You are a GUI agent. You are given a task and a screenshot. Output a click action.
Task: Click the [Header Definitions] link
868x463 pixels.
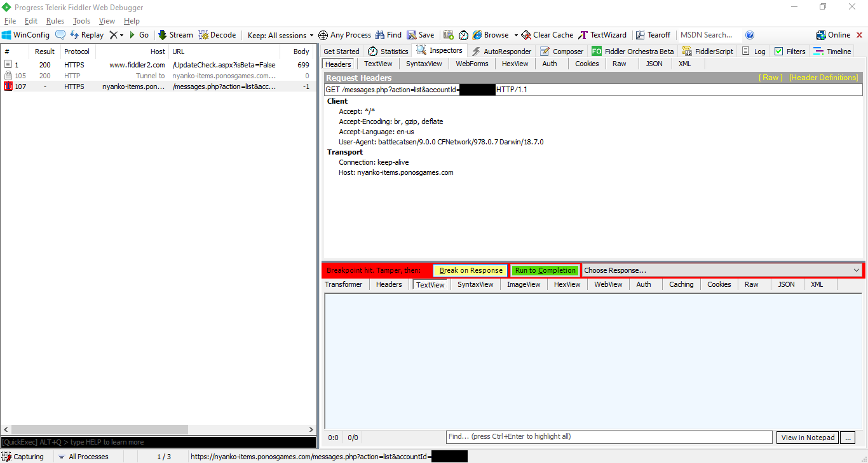tap(824, 78)
